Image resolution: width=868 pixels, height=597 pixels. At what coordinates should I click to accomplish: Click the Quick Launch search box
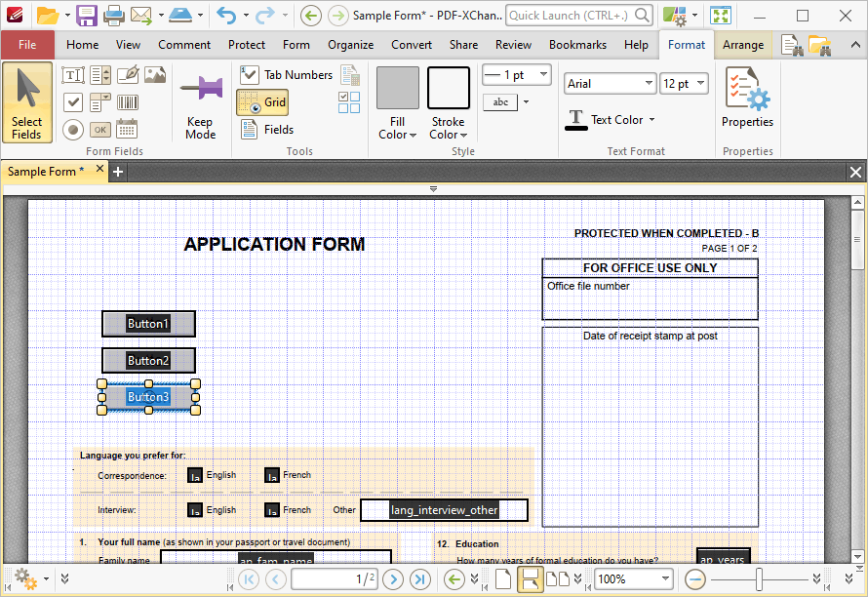[x=578, y=16]
